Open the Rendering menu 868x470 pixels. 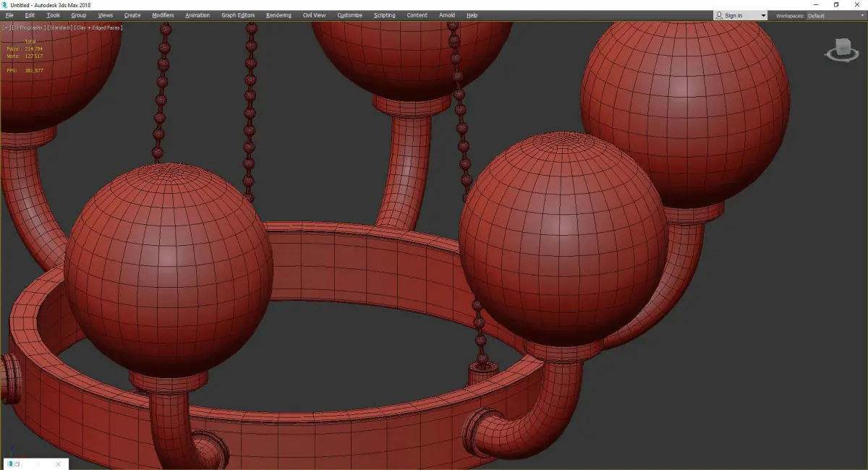coord(278,15)
